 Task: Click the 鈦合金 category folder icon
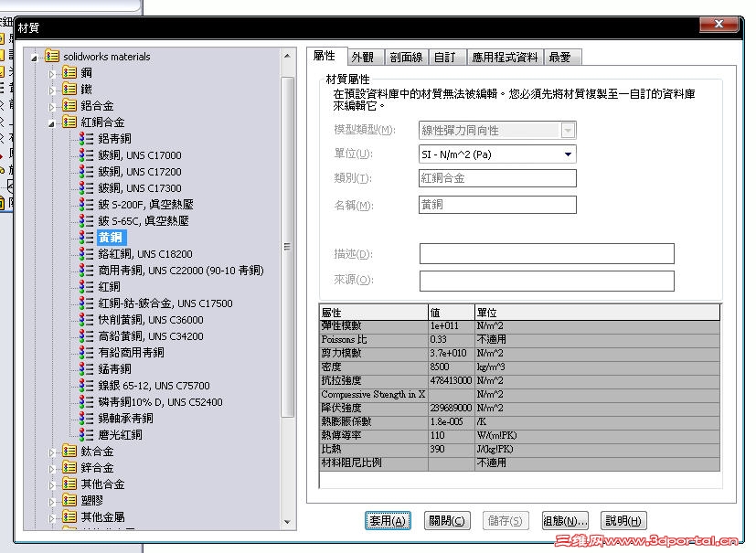(x=69, y=451)
